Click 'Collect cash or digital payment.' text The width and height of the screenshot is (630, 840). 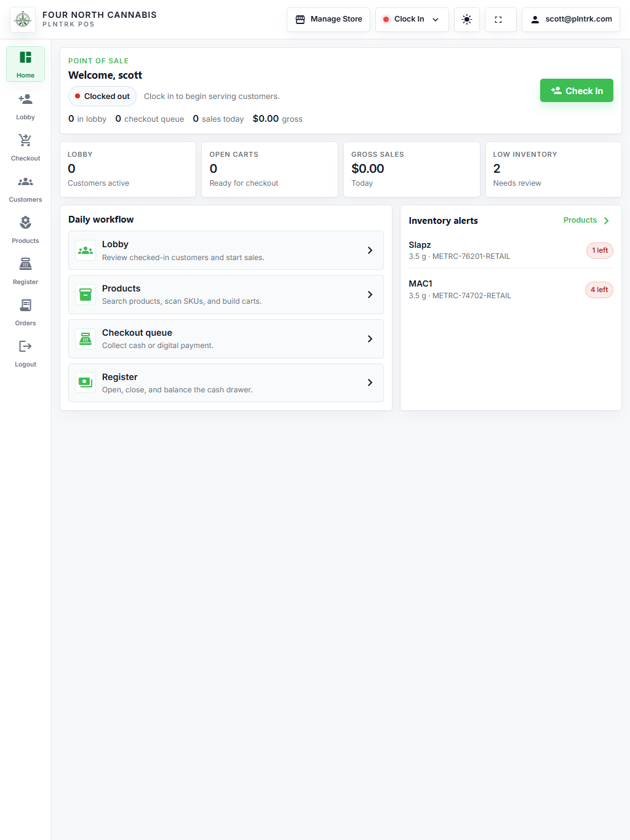pyautogui.click(x=157, y=346)
